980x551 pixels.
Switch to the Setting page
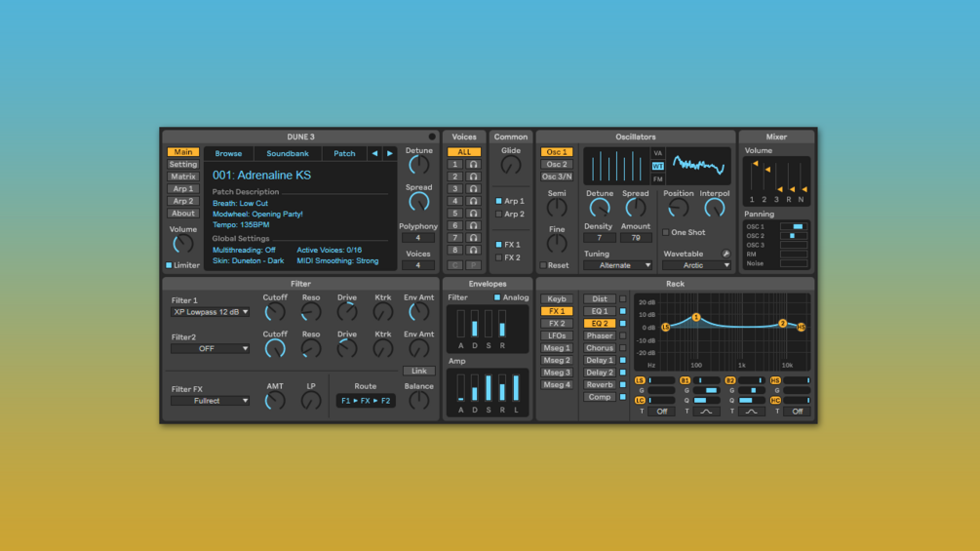[183, 164]
